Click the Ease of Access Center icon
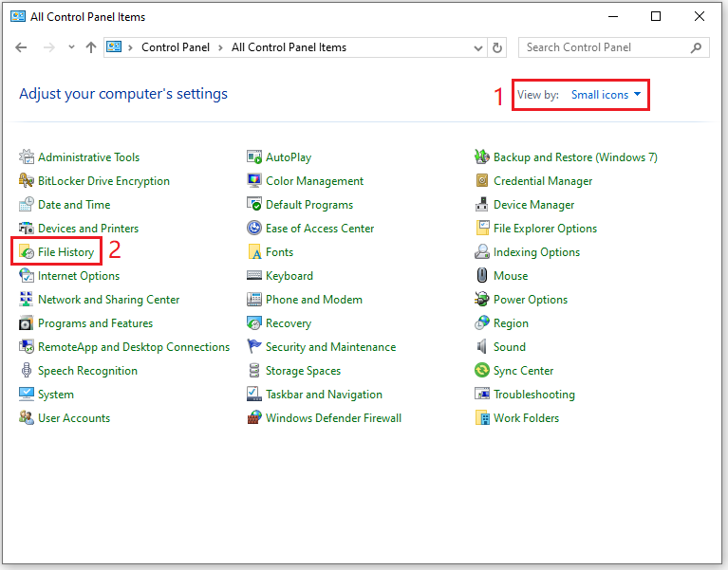This screenshot has height=570, width=728. coord(254,229)
